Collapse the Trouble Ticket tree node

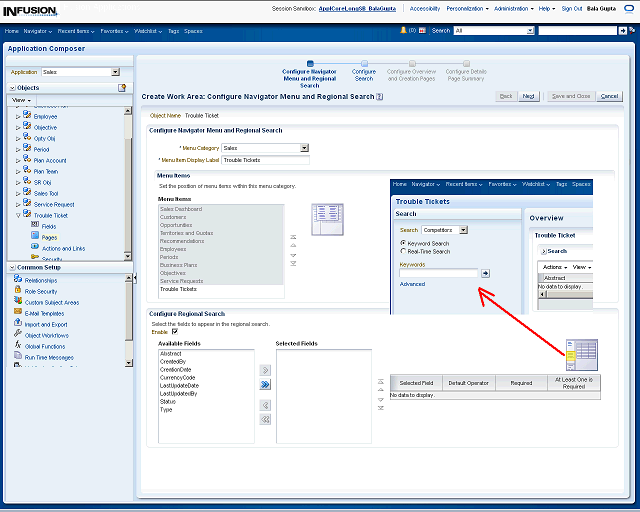pos(17,215)
